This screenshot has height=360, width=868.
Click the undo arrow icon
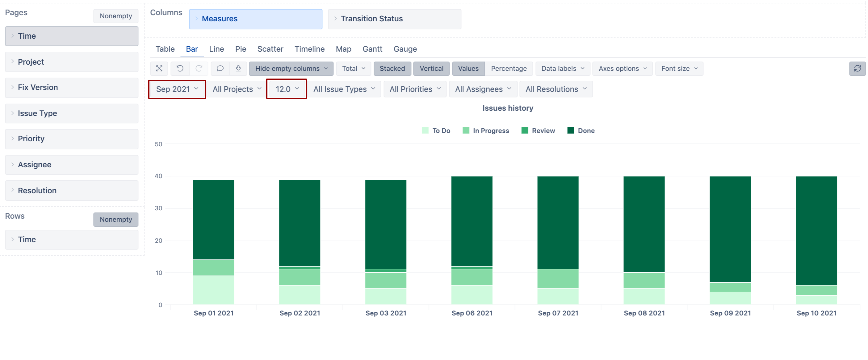[x=180, y=68]
